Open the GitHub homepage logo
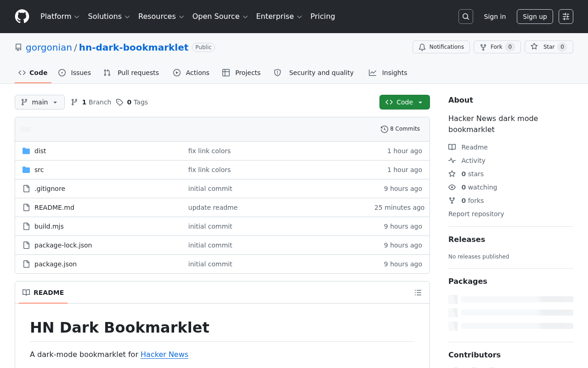Viewport: 588px width, 368px height. click(22, 17)
